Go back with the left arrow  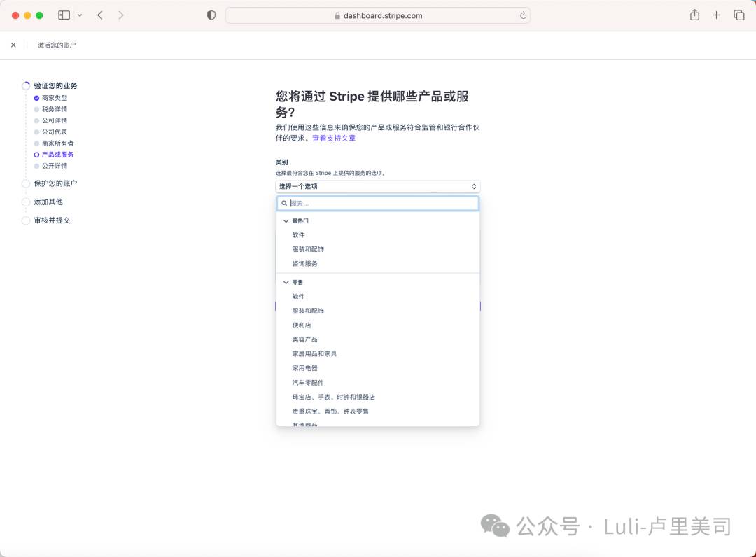pos(100,15)
